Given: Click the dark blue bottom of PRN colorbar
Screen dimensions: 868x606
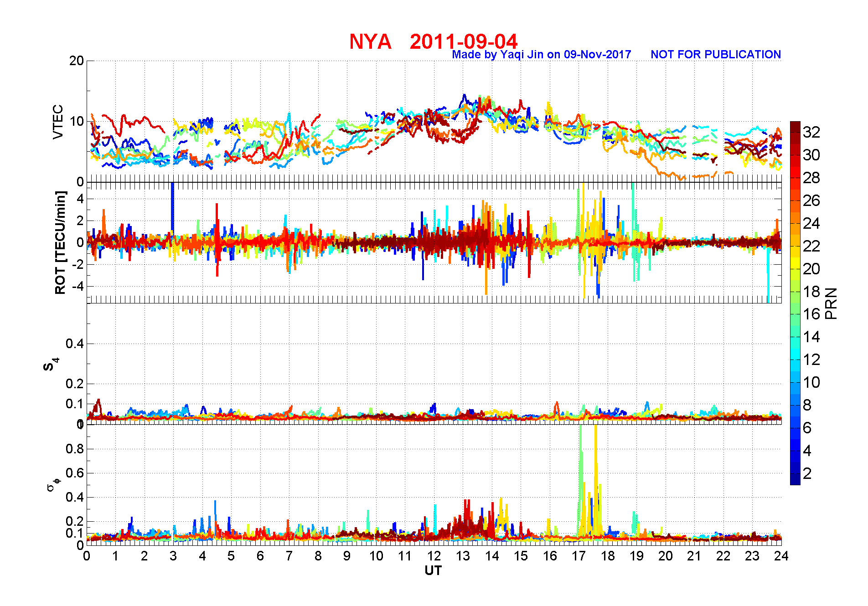Looking at the screenshot, I should coord(795,479).
